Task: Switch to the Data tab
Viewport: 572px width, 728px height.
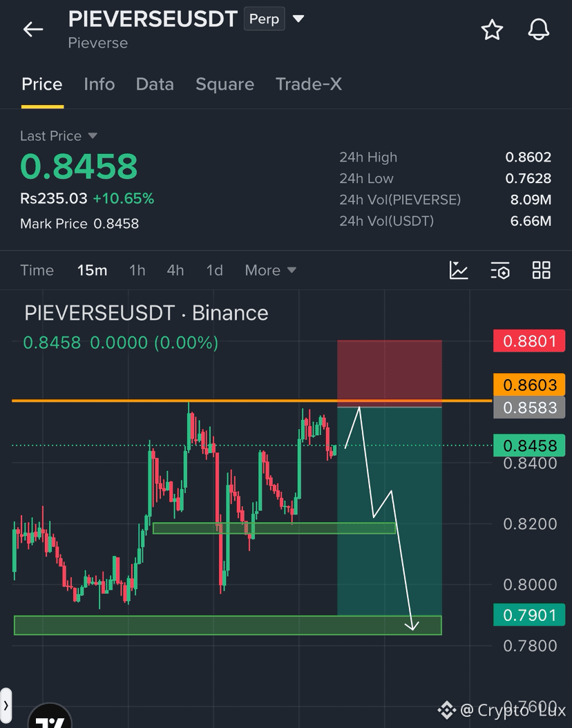Action: [x=155, y=84]
